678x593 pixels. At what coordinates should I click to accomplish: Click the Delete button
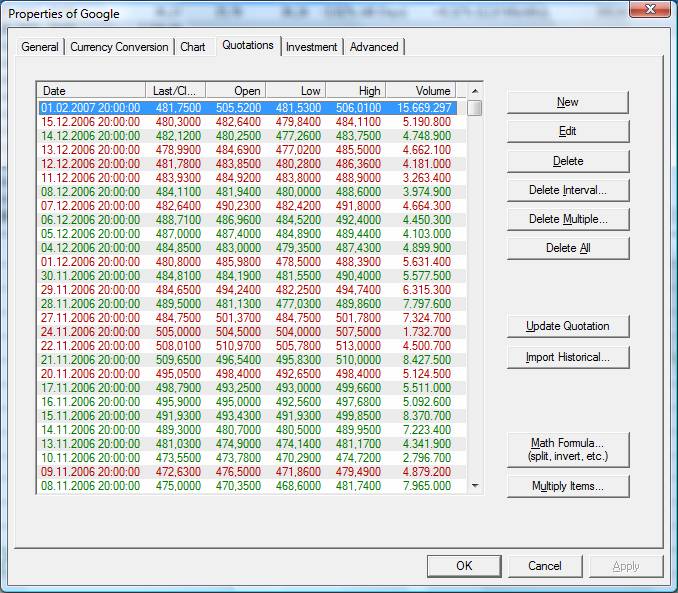pos(568,161)
